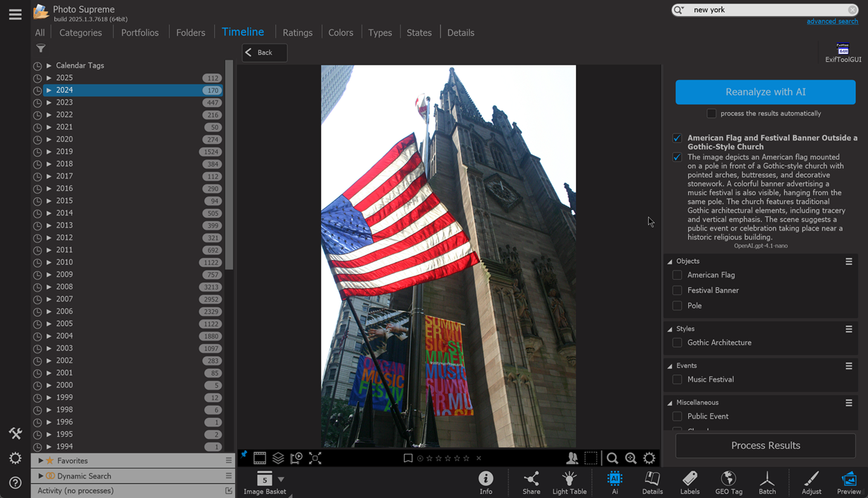Click the Batch icon
Viewport: 868px width, 498px height.
pos(767,483)
